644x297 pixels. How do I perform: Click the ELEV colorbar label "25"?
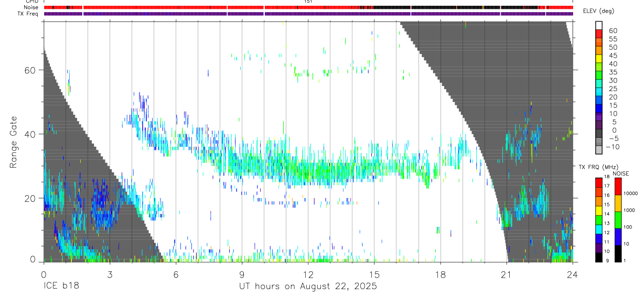click(613, 89)
